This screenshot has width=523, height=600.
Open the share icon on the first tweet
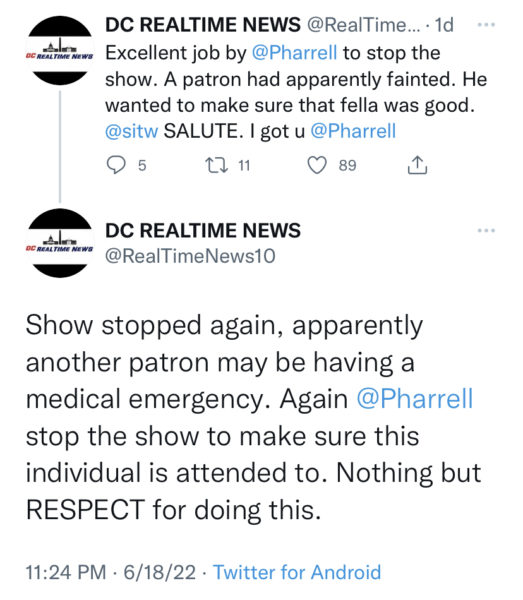click(417, 165)
